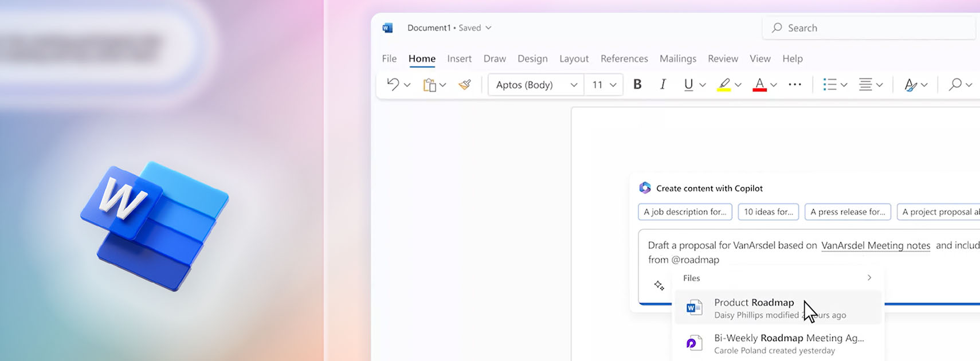
Task: Choose the 'A project proposal' suggestion
Action: (938, 212)
